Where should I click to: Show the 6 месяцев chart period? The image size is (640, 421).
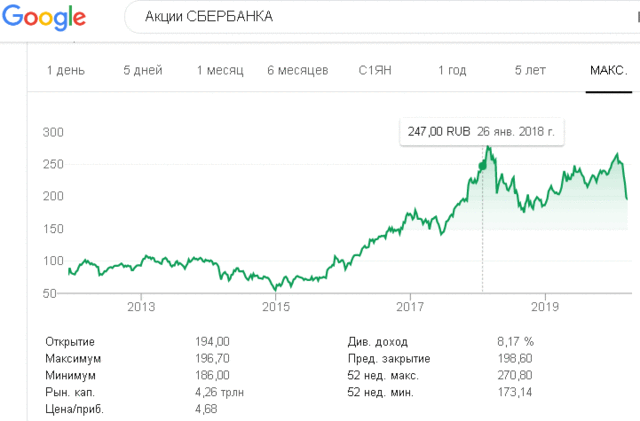[298, 70]
